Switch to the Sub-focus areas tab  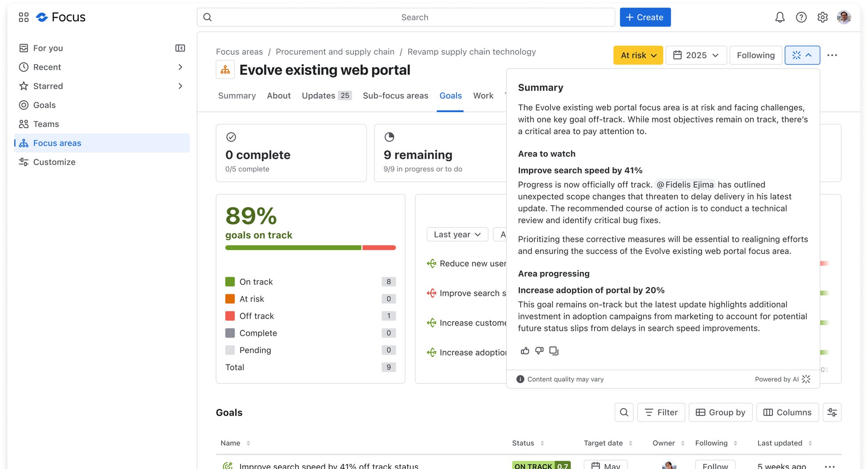395,96
